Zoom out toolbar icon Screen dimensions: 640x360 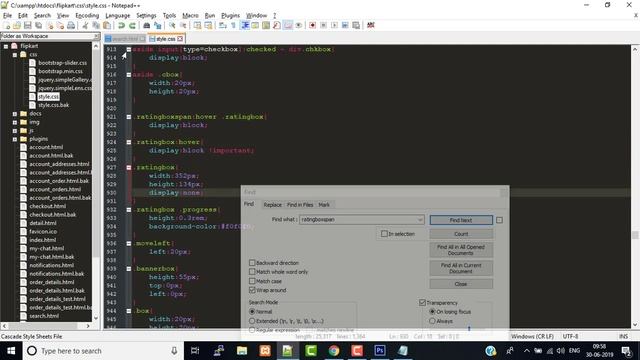[183, 25]
